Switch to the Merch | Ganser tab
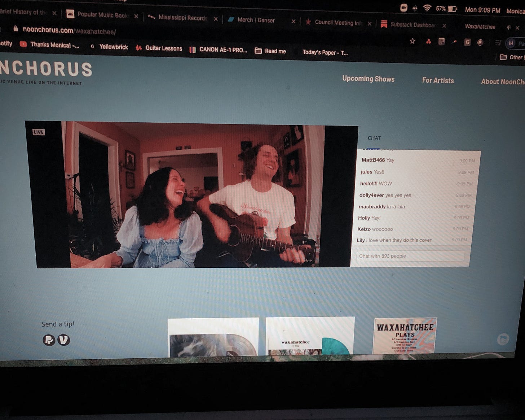Image resolution: width=525 pixels, height=420 pixels. 252,20
